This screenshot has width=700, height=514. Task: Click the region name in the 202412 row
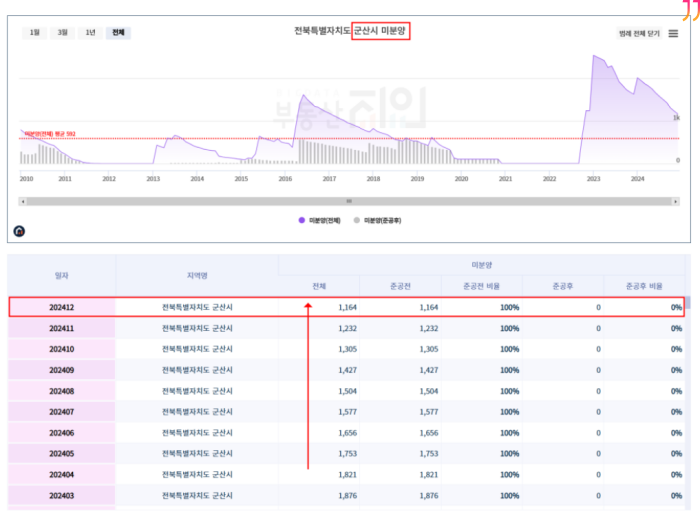point(197,307)
